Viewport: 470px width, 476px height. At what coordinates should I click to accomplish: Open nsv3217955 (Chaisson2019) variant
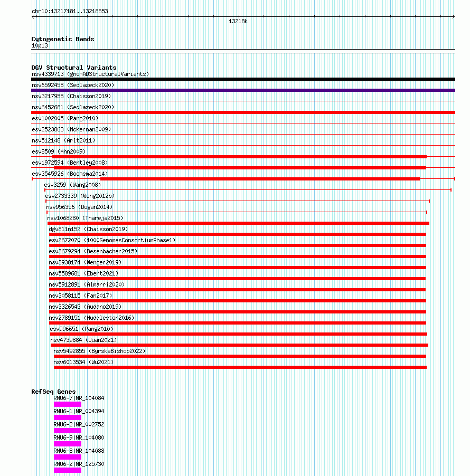point(71,96)
